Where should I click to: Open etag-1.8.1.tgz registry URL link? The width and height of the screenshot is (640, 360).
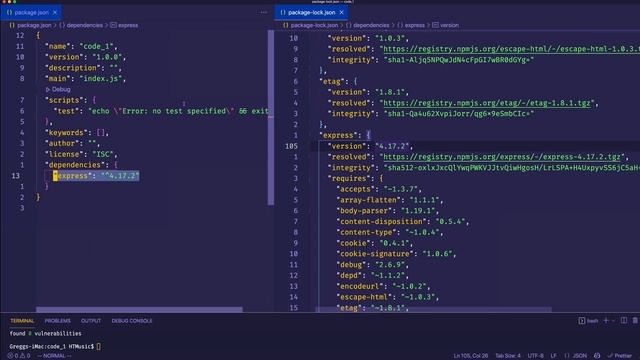(487, 103)
